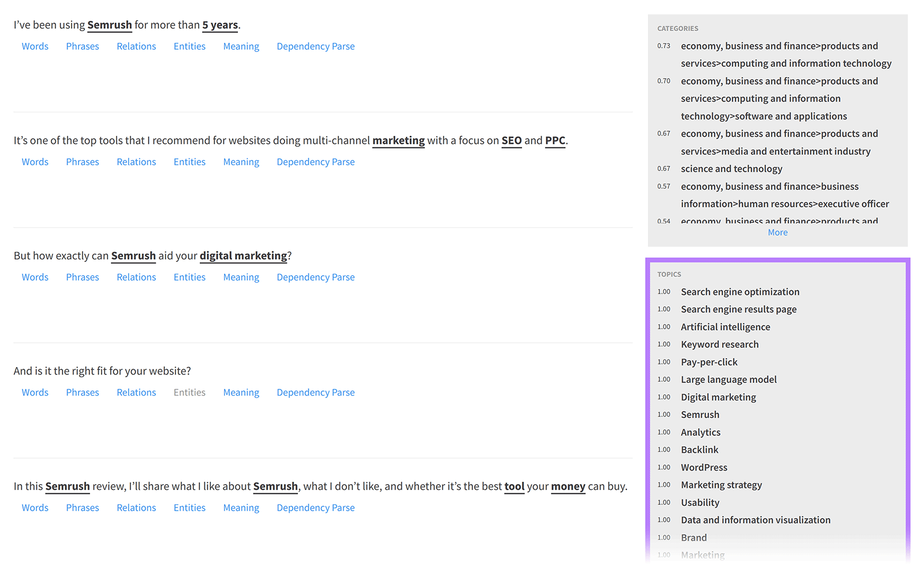
Task: Open Words analysis for the final review sentence
Action: [35, 507]
